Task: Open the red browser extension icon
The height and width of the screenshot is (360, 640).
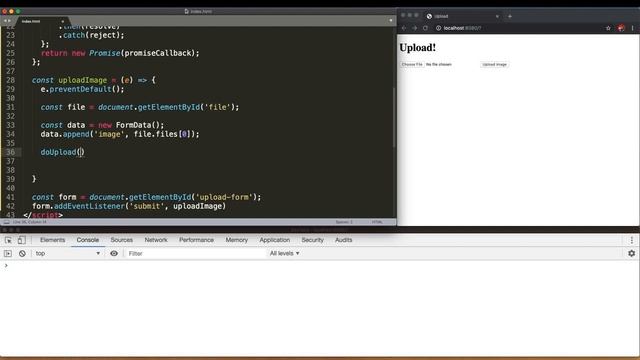Action: coord(621,28)
